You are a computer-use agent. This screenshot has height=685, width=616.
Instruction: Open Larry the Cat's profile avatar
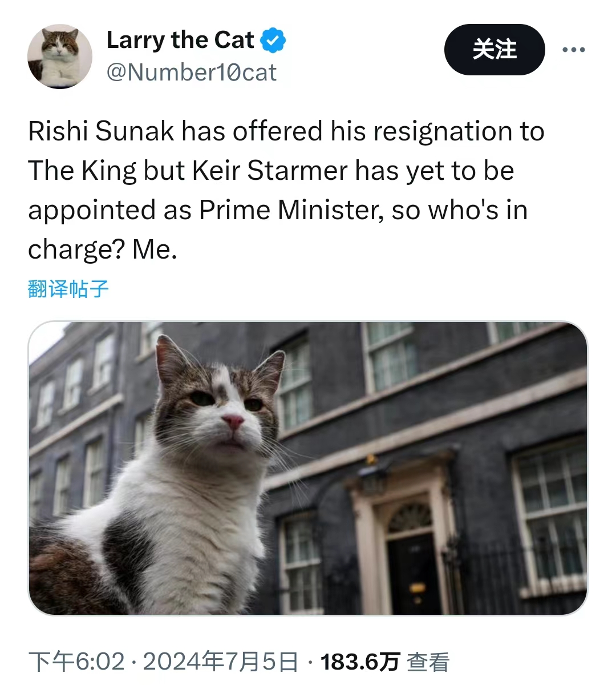[60, 57]
